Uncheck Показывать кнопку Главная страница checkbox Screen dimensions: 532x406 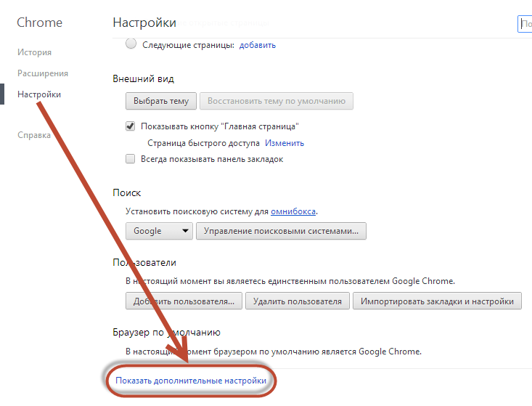point(131,126)
